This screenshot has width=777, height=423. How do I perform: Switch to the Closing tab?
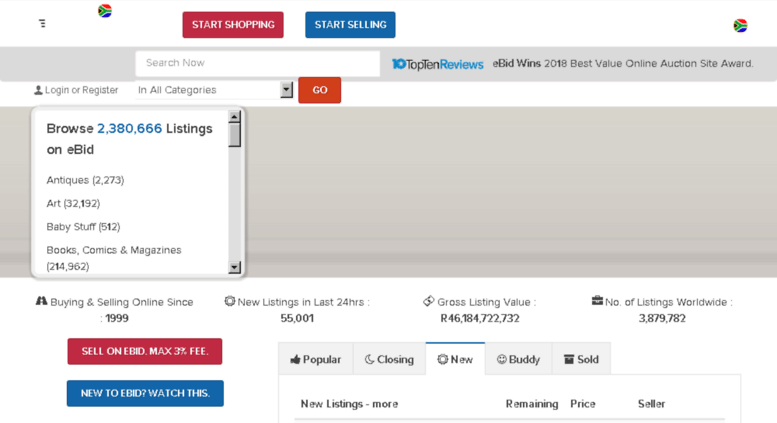tap(389, 359)
